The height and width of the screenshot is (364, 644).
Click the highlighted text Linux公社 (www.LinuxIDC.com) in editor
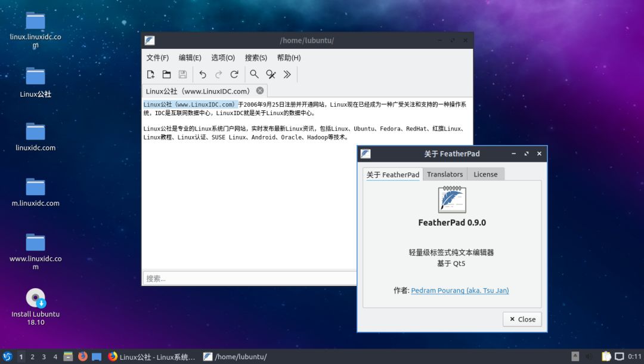tap(190, 104)
